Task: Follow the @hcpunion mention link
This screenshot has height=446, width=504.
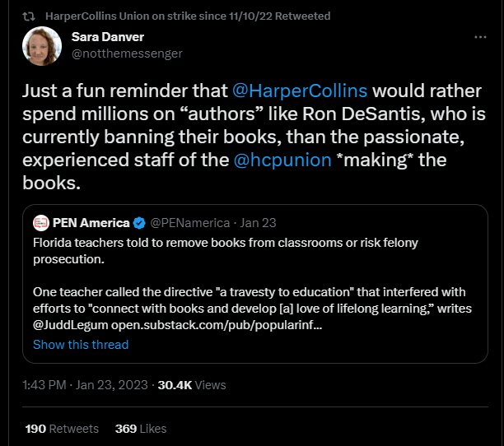Action: pos(282,160)
